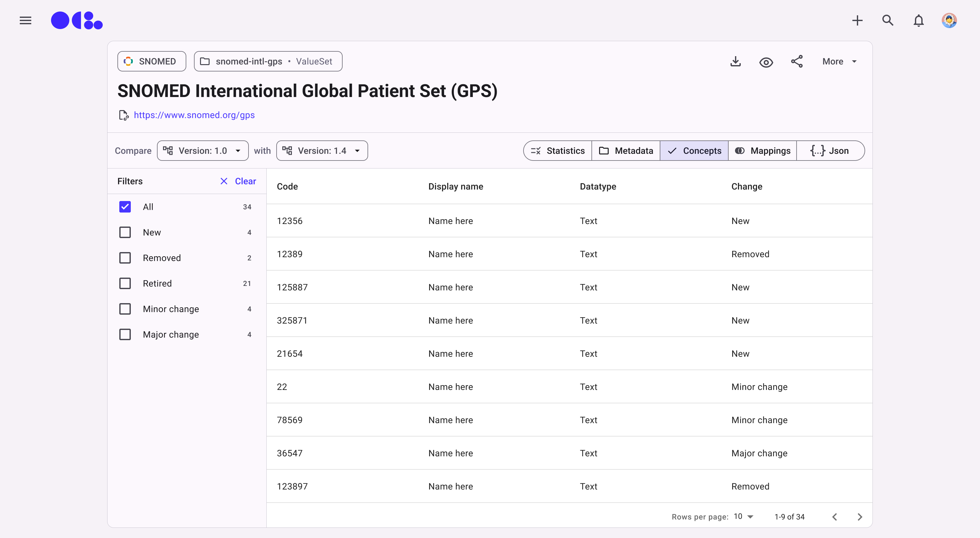Viewport: 980px width, 538px height.
Task: Enable the Retired filter checkbox
Action: 125,283
